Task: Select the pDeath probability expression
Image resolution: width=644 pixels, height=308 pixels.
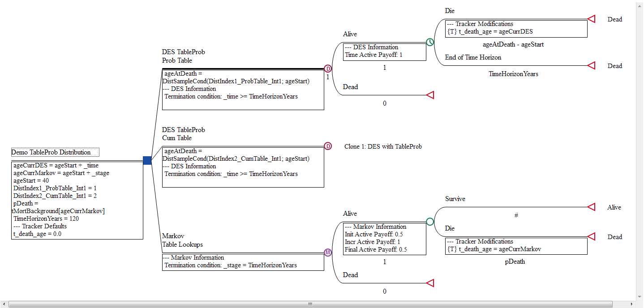Action: (x=515, y=261)
